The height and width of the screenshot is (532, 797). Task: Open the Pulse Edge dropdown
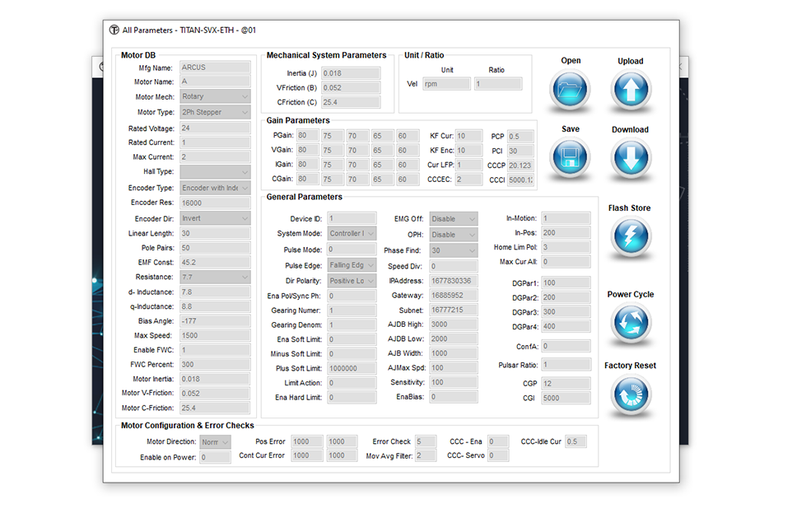pos(352,265)
